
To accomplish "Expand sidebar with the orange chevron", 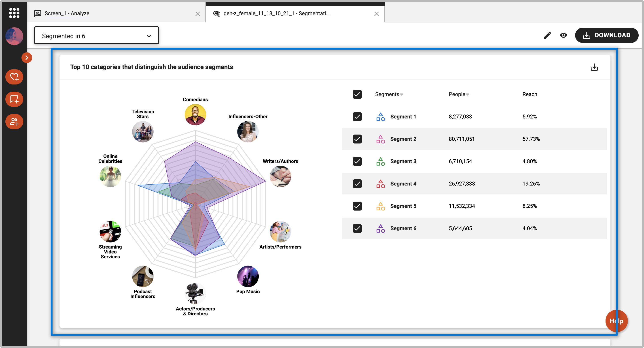I will [x=27, y=58].
